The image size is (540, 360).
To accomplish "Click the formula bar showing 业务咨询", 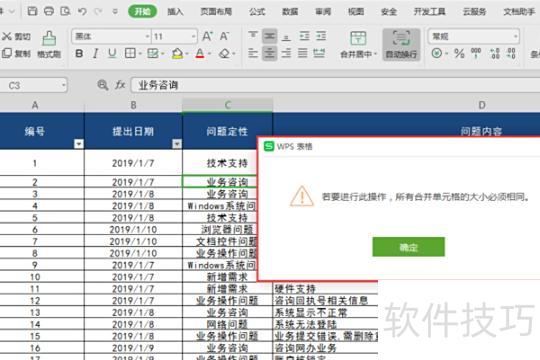I will coord(335,85).
